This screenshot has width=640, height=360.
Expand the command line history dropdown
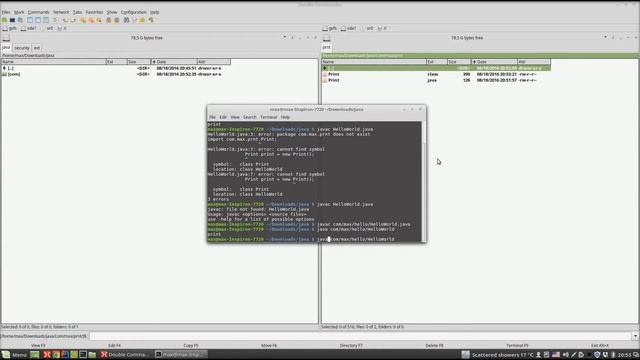pyautogui.click(x=636, y=336)
